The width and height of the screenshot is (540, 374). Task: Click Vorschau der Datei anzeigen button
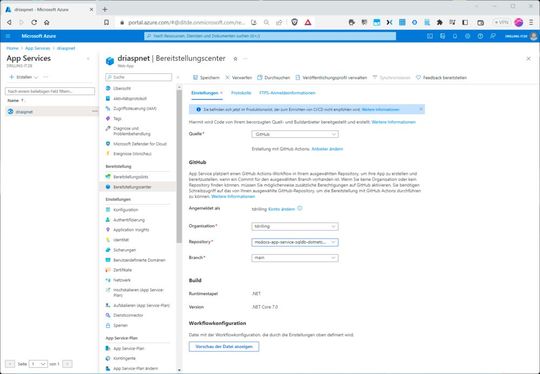click(x=224, y=346)
